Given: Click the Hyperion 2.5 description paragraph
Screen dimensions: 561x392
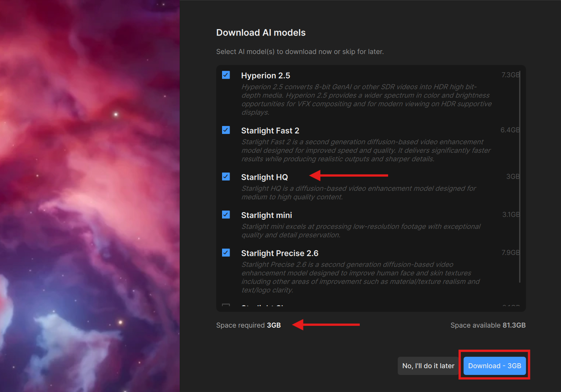Looking at the screenshot, I should (367, 100).
